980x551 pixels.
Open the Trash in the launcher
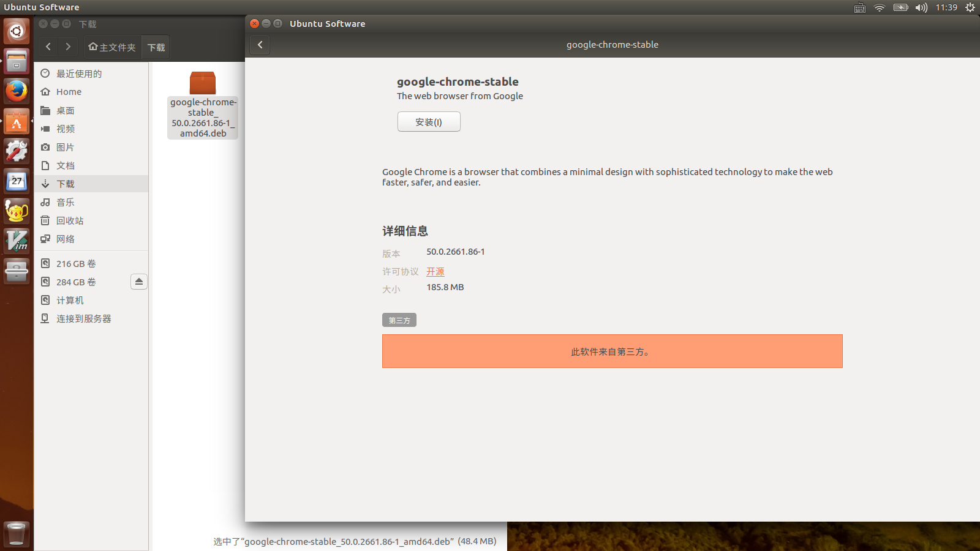[x=17, y=533]
